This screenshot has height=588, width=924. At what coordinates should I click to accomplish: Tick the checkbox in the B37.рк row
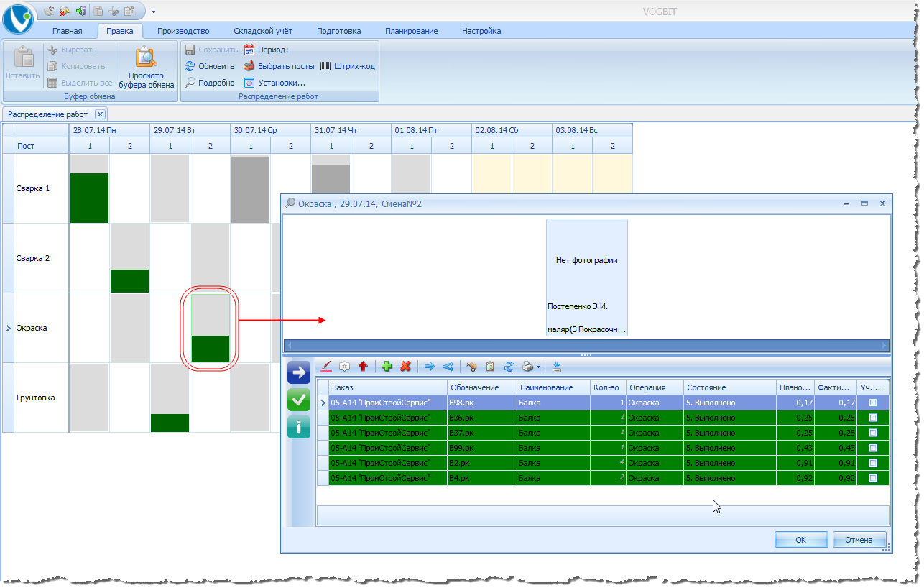(873, 433)
